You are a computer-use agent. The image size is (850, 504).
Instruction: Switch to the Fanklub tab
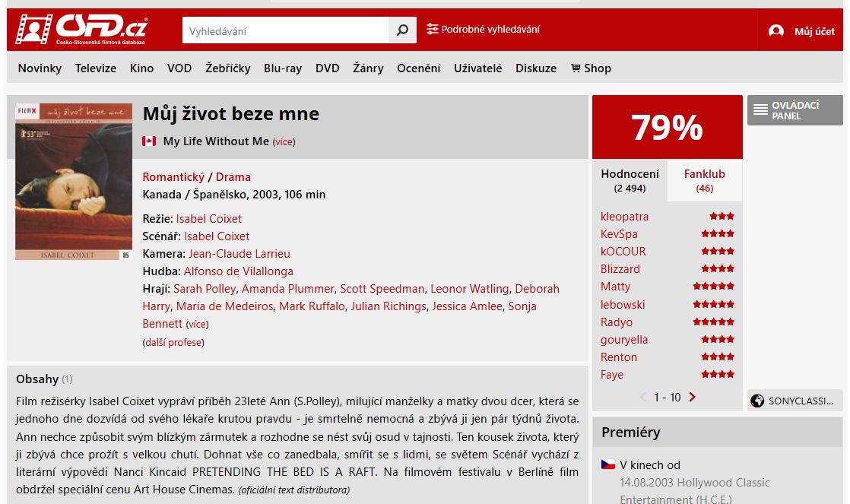[704, 180]
